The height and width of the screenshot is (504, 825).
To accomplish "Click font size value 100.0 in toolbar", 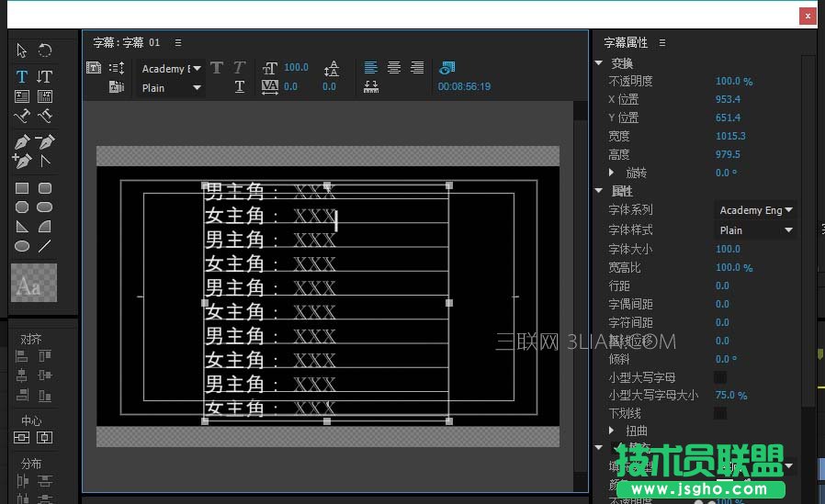I will 296,67.
